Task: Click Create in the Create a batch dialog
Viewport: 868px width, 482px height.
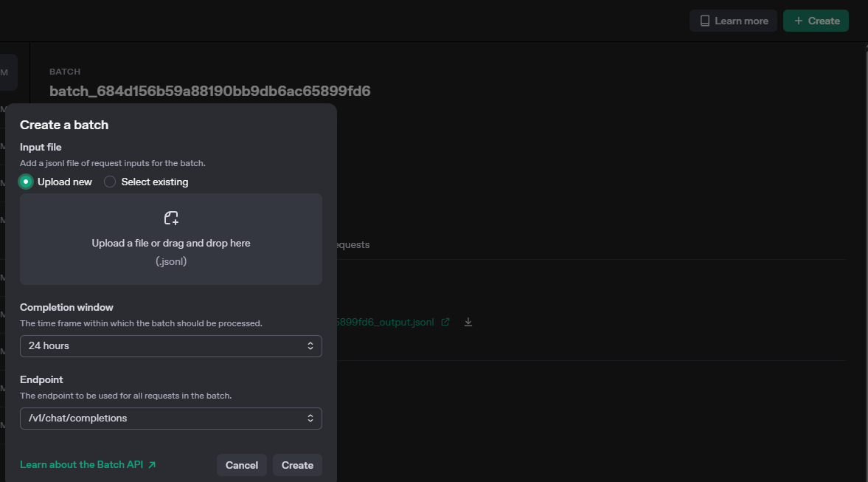Action: [x=296, y=464]
